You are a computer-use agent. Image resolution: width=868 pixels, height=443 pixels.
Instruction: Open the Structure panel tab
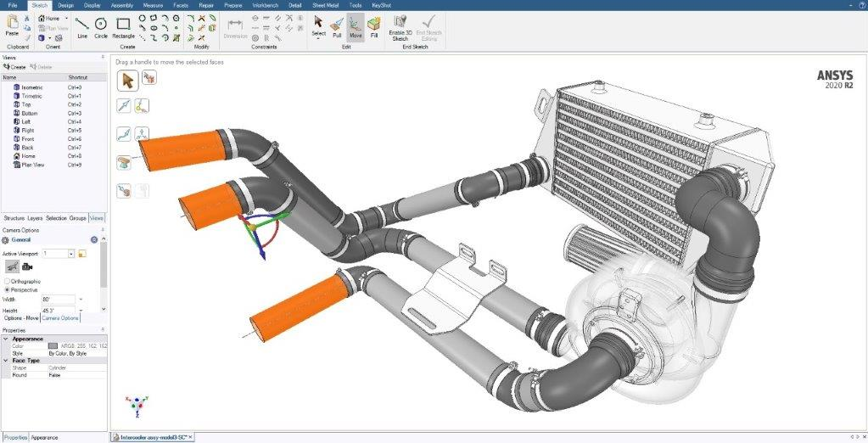(x=14, y=218)
